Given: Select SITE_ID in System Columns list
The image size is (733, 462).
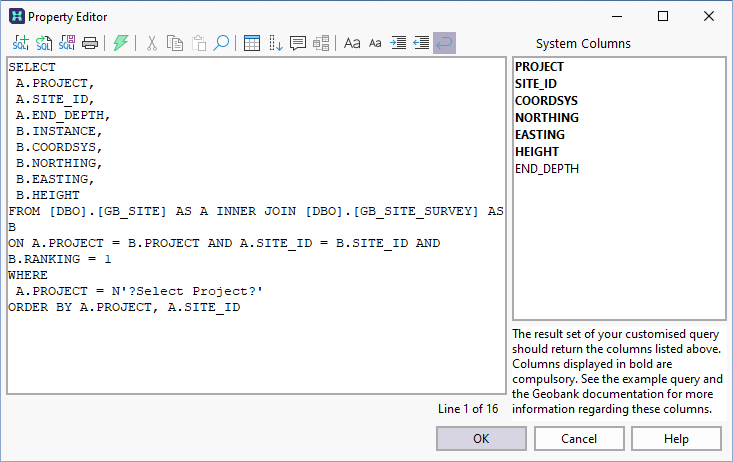Looking at the screenshot, I should click(x=536, y=84).
